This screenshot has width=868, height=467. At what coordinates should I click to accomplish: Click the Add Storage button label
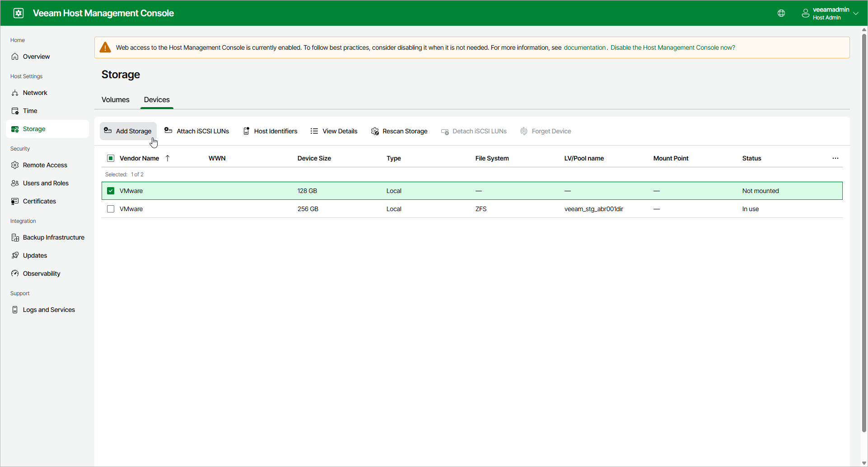pyautogui.click(x=134, y=131)
